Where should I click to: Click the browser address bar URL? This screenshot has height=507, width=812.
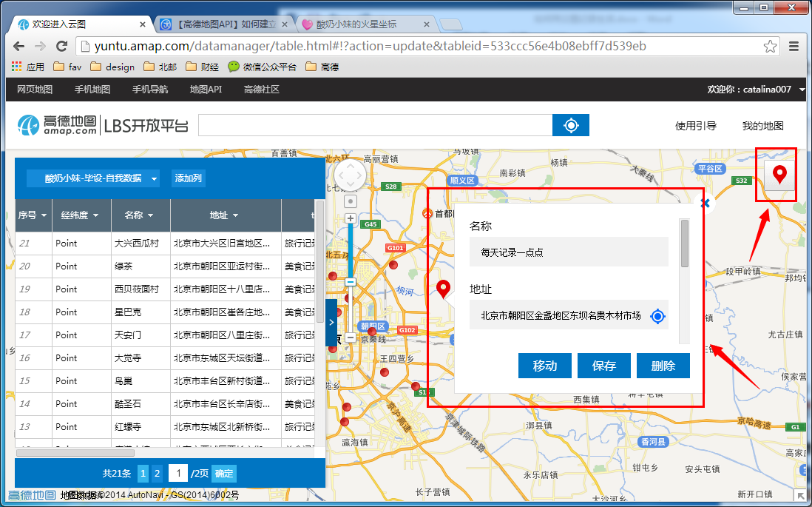[371, 46]
